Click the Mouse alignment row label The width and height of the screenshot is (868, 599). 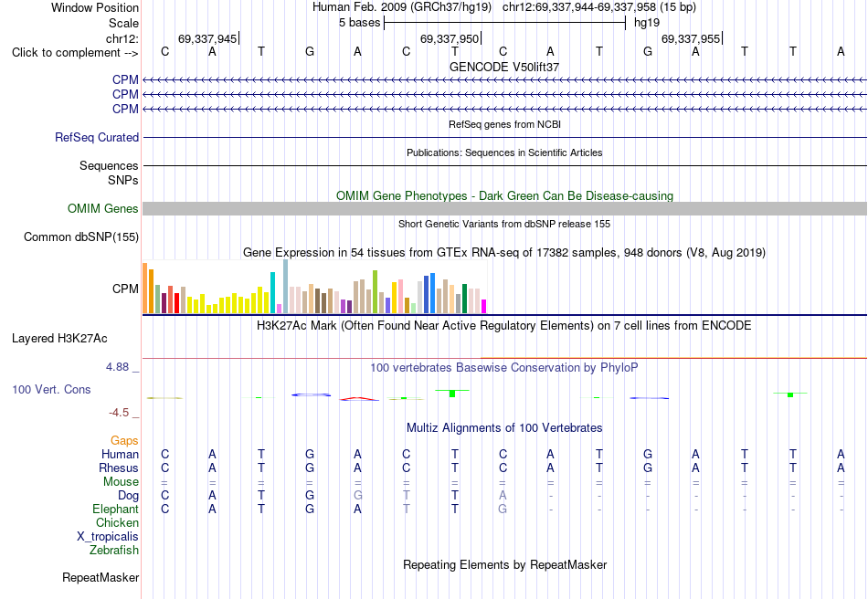coord(121,482)
